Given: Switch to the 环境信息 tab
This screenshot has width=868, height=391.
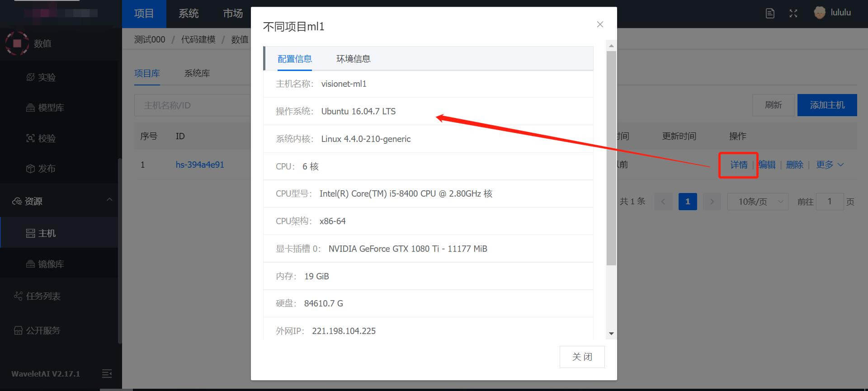Looking at the screenshot, I should tap(353, 59).
